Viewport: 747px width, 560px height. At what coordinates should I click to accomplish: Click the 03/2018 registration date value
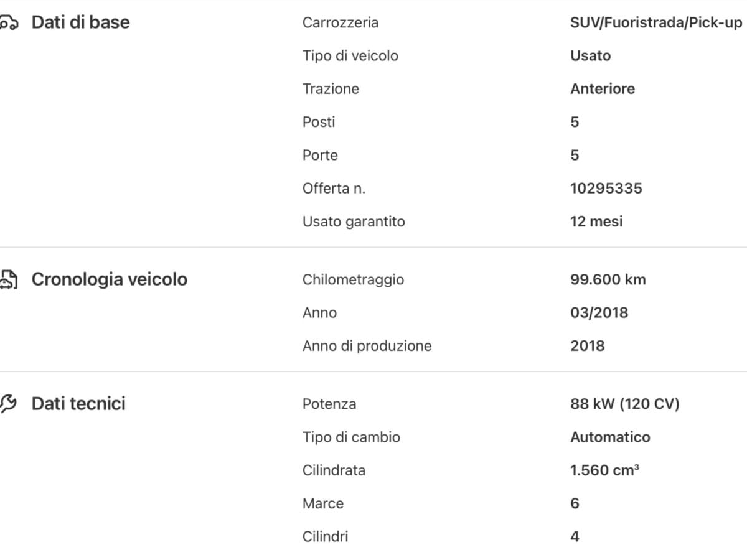pyautogui.click(x=599, y=312)
